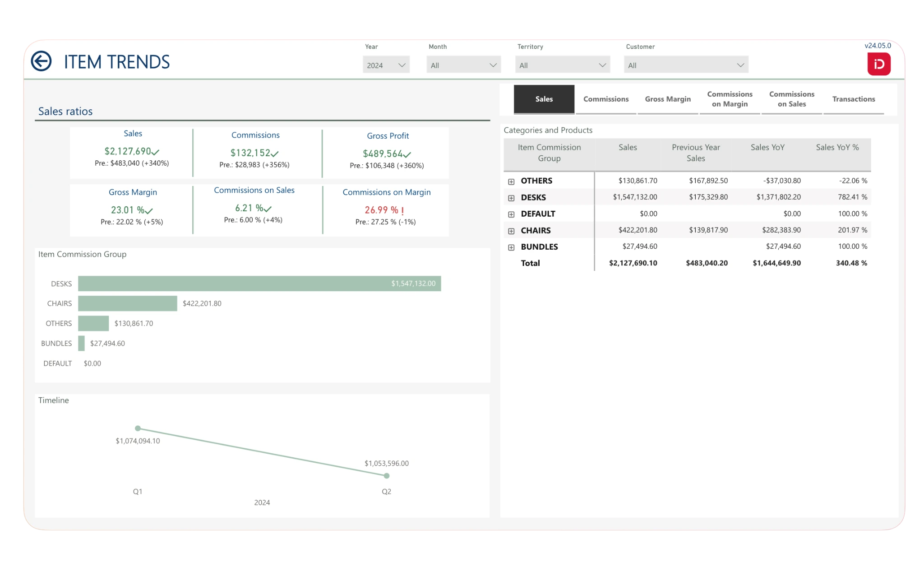Click the back arrow icon
924x567 pixels.
(x=41, y=61)
